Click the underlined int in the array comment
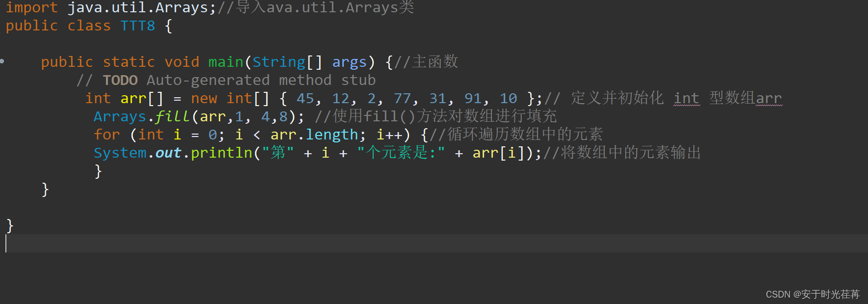 tap(687, 99)
